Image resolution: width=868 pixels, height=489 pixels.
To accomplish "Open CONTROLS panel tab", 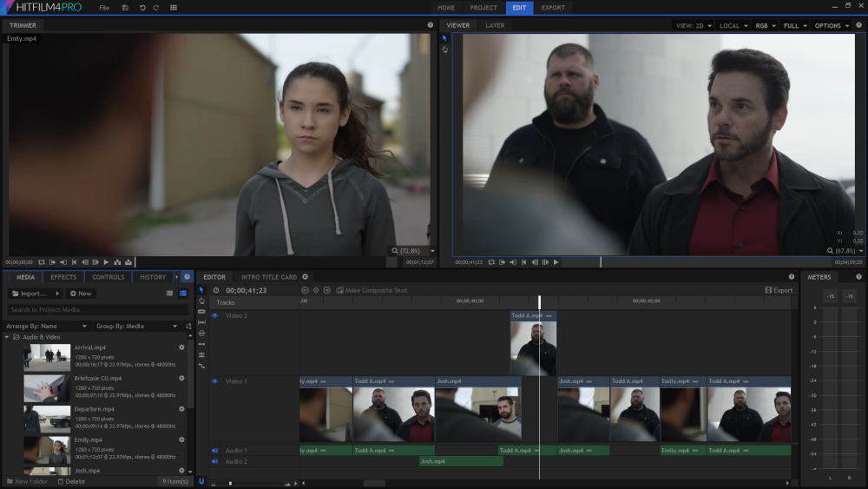I will pos(108,277).
